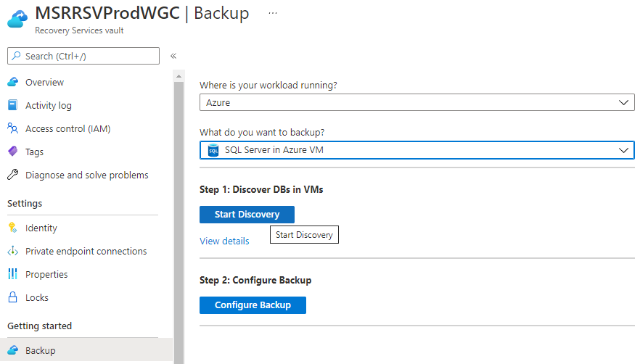Click the sidebar vertical scrollbar track
Viewport: 640px width, 364px height.
(x=179, y=223)
